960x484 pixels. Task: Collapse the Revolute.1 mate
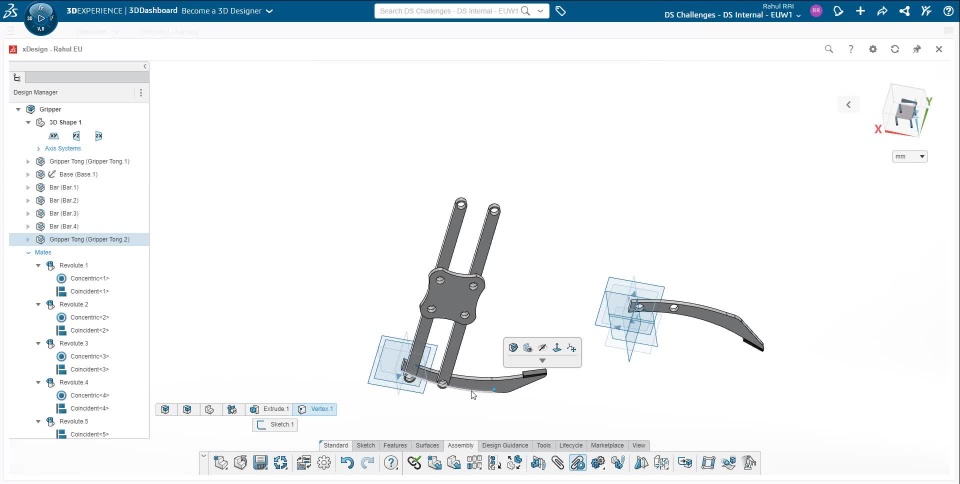pos(38,266)
